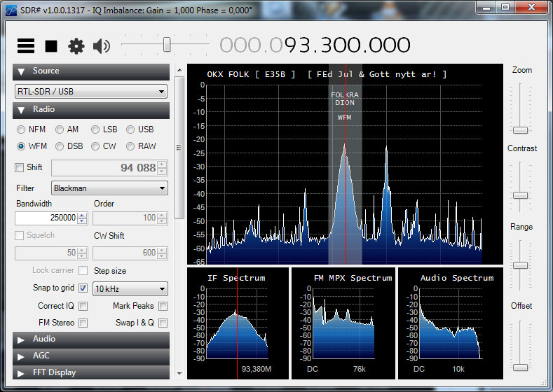This screenshot has height=392, width=553.
Task: Stop the radio with the stop button
Action: point(51,46)
